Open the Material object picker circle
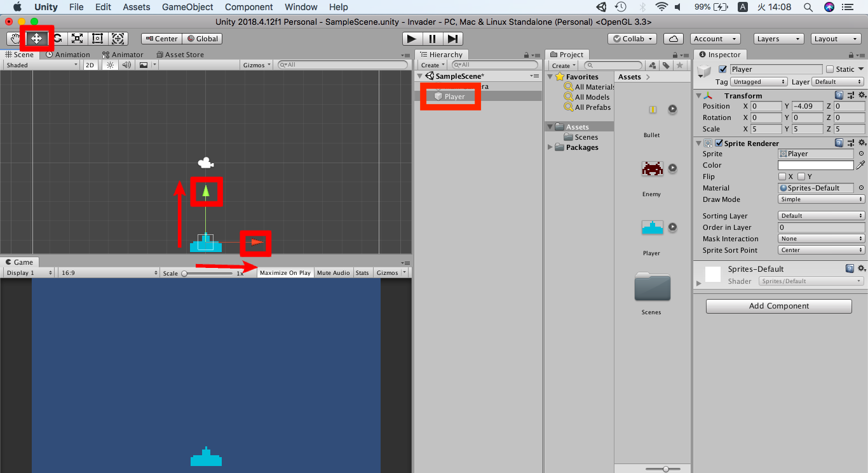The height and width of the screenshot is (473, 868). tap(861, 188)
